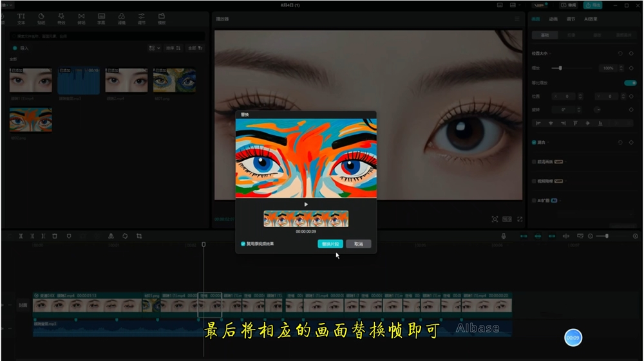644x361 pixels.
Task: Click the 缩放 scale slider handle
Action: pyautogui.click(x=560, y=68)
